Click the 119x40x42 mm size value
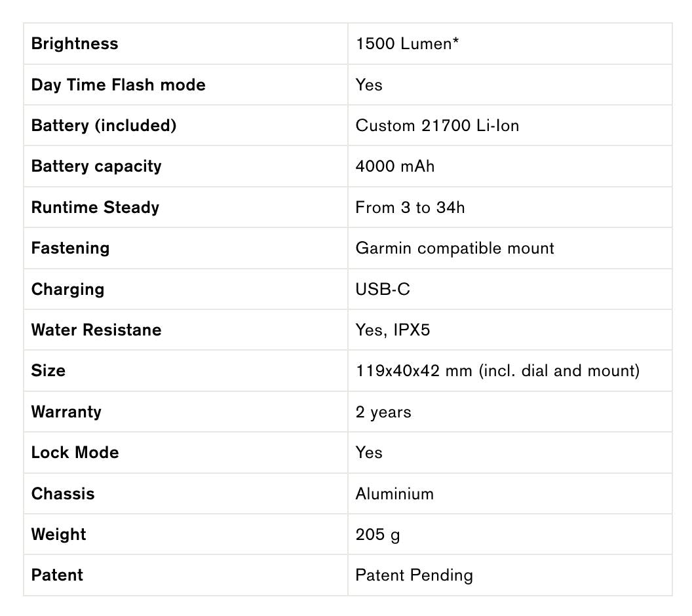This screenshot has height=616, width=692. pyautogui.click(x=497, y=371)
